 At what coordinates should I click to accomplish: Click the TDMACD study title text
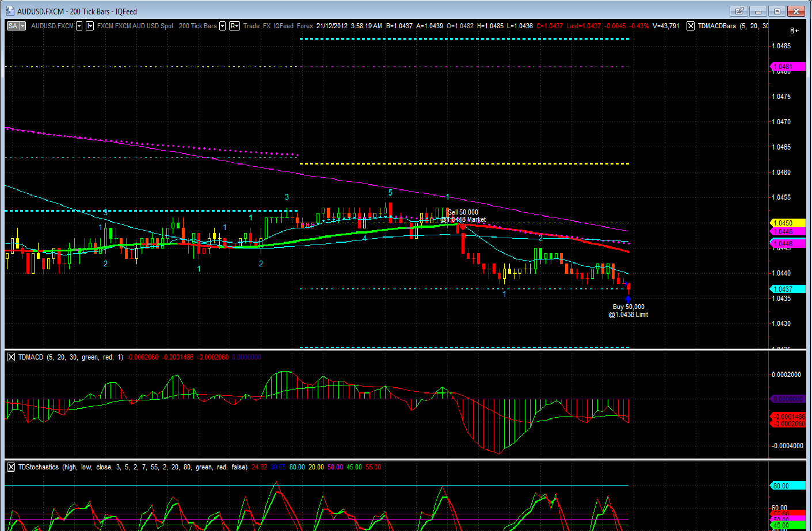[31, 357]
